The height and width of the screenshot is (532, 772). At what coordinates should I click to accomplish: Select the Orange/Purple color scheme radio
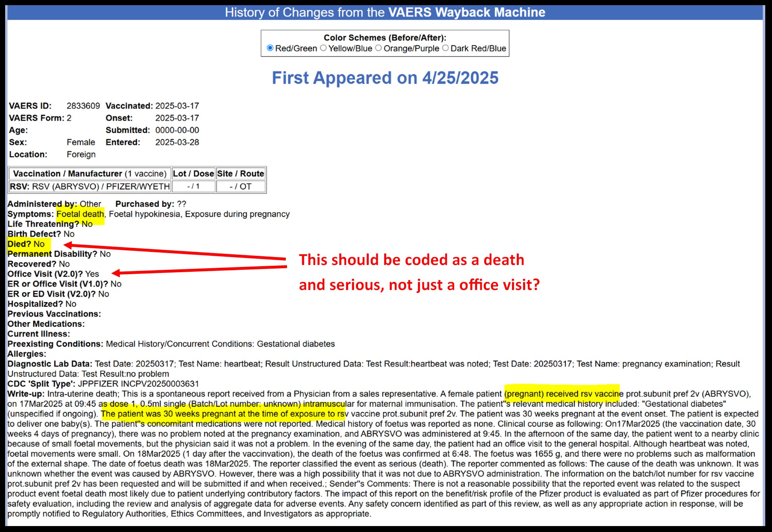379,48
